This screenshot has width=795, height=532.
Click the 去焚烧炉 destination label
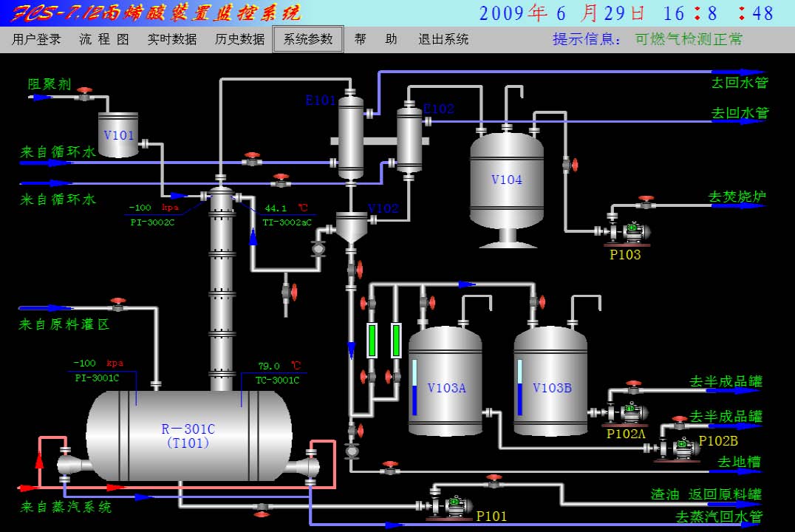[737, 197]
